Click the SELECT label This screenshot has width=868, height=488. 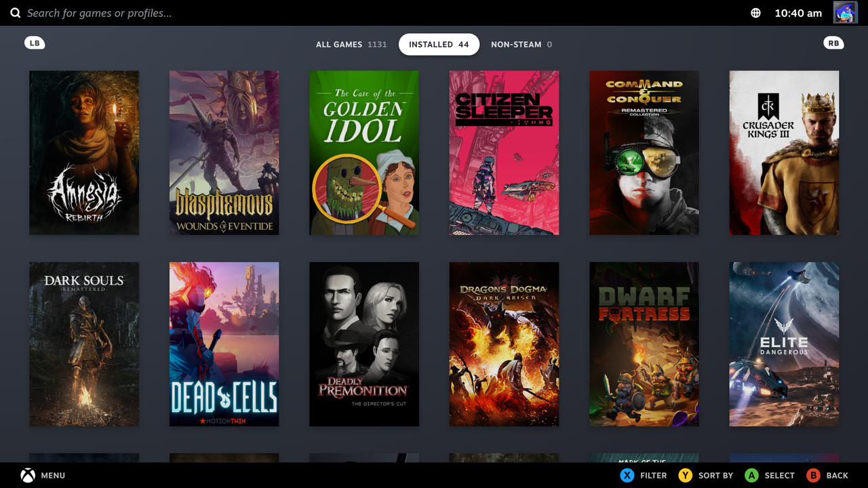pos(780,476)
